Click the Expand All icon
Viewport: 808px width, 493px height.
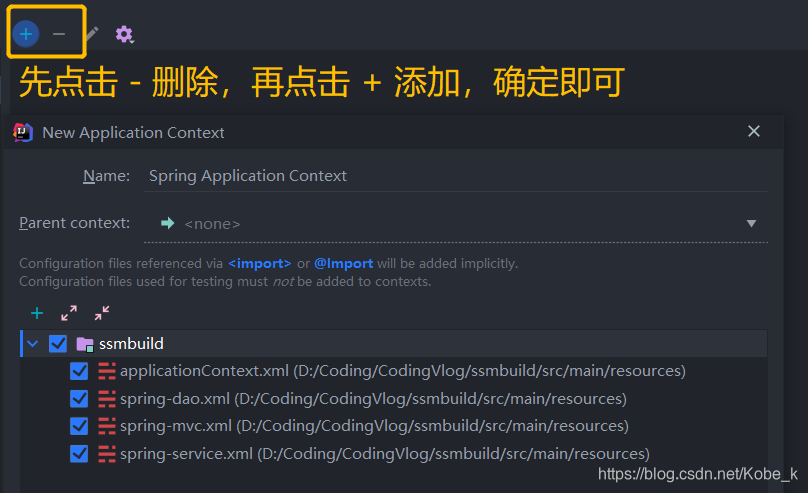pos(69,313)
